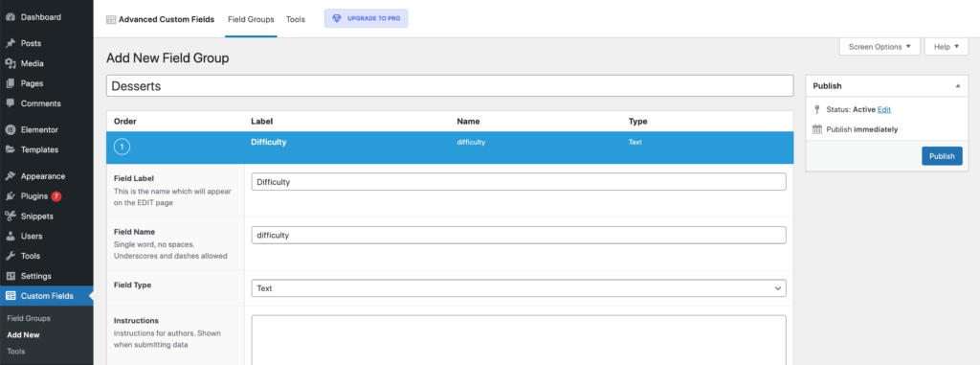Click the Text type in blue row
The width and height of the screenshot is (980, 365).
point(635,142)
